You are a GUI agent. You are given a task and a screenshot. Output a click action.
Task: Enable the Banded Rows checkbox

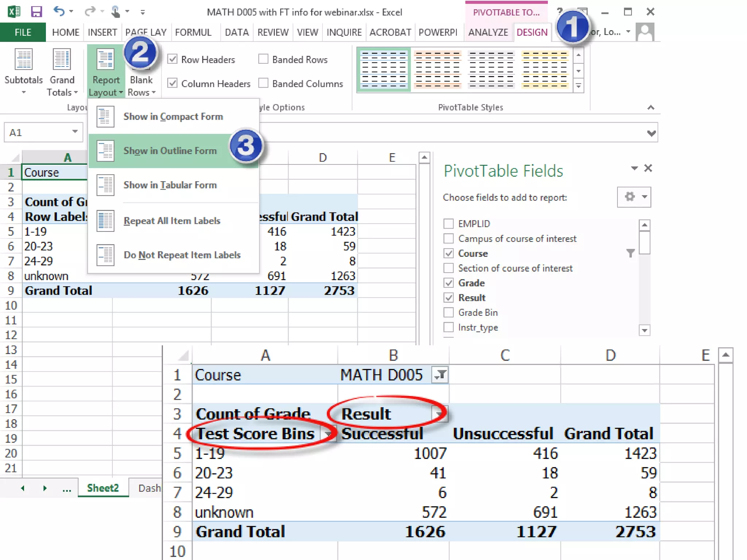(x=263, y=59)
